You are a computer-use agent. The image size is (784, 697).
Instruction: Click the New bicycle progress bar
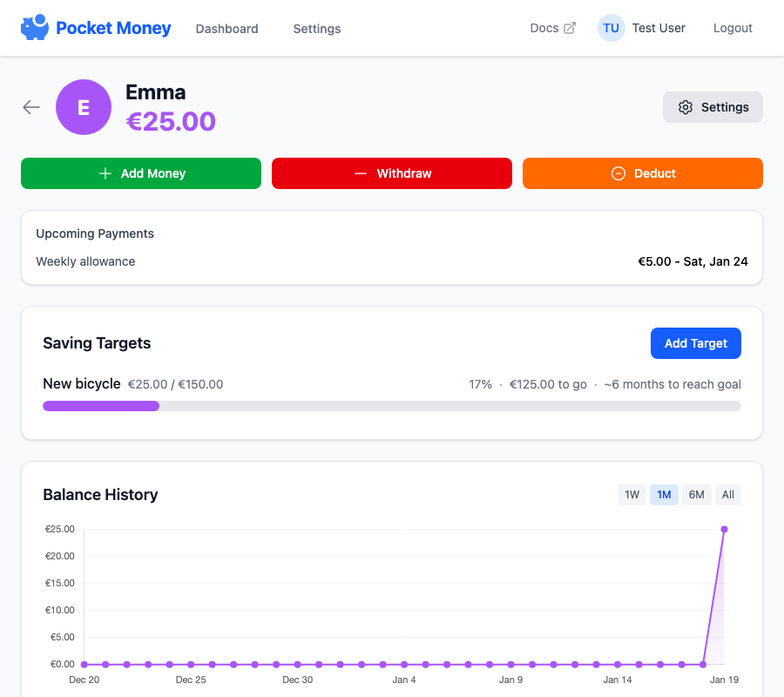tap(392, 406)
